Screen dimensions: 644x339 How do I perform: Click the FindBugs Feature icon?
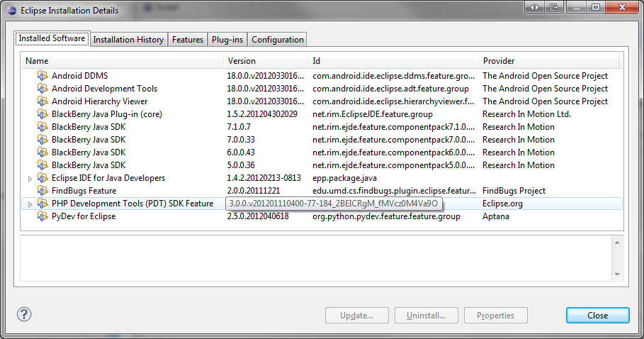43,190
